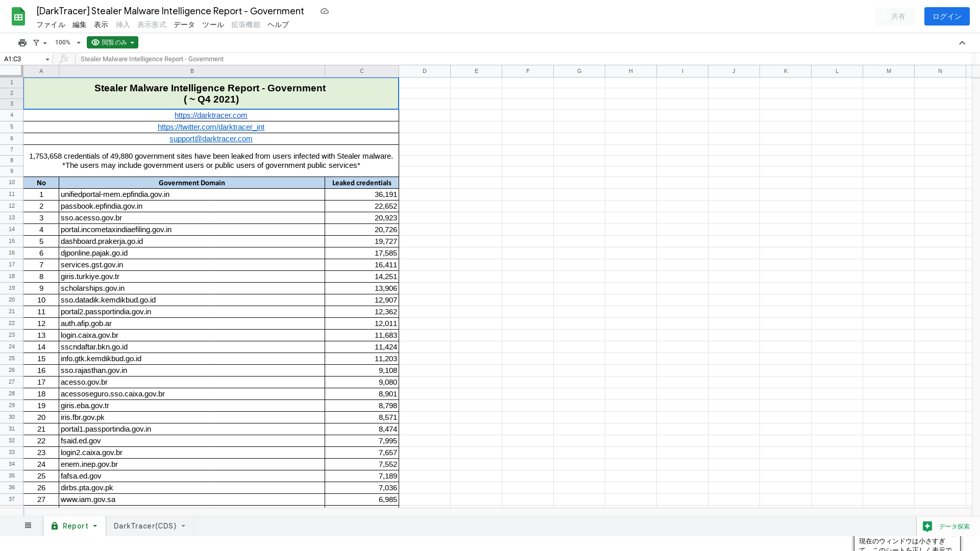Screen dimensions: 980x551
Task: Open the データ menu
Action: 184,24
